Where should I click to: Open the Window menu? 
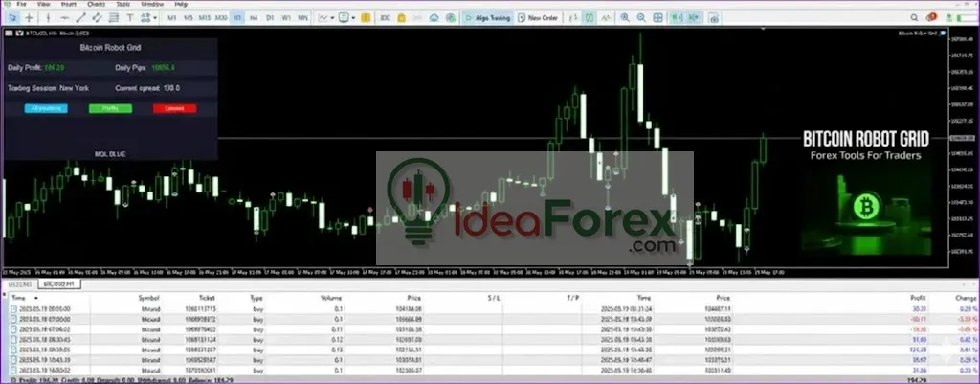point(152,4)
